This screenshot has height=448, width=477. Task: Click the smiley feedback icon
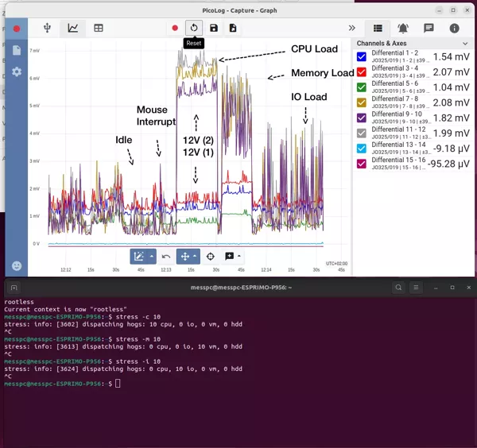pos(17,266)
